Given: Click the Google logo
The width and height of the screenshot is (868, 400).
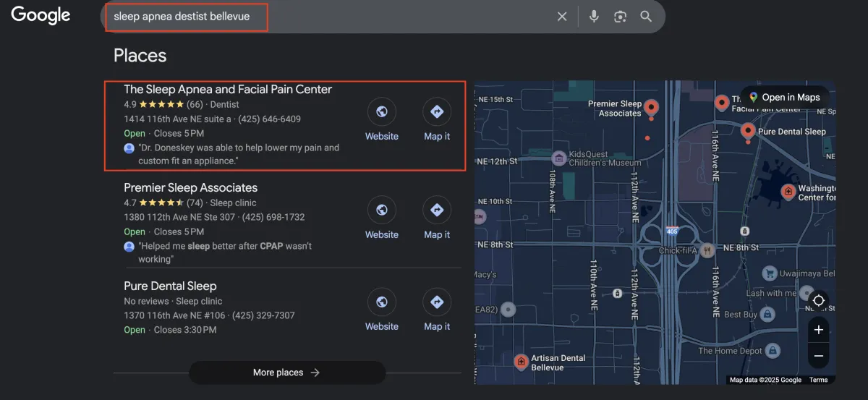Looking at the screenshot, I should click(x=41, y=15).
